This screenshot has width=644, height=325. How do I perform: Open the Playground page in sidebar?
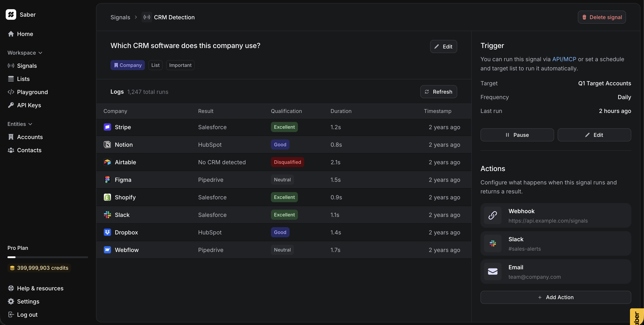32,92
